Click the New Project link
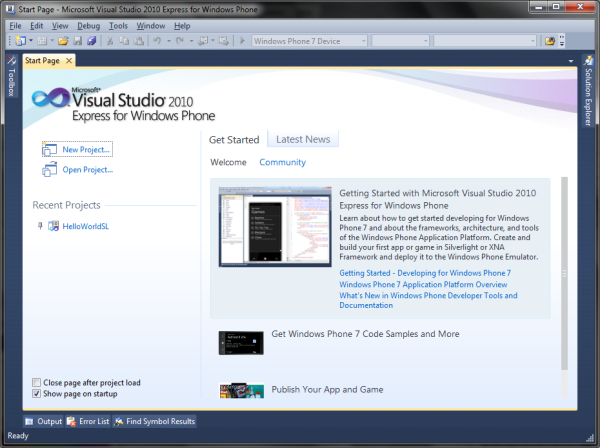The height and width of the screenshot is (448, 600). (x=86, y=150)
